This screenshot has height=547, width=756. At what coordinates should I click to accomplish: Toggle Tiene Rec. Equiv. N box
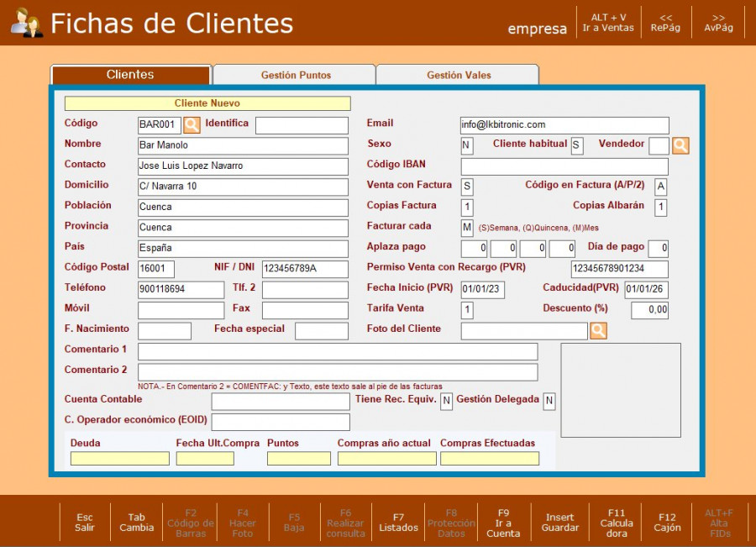pyautogui.click(x=447, y=402)
